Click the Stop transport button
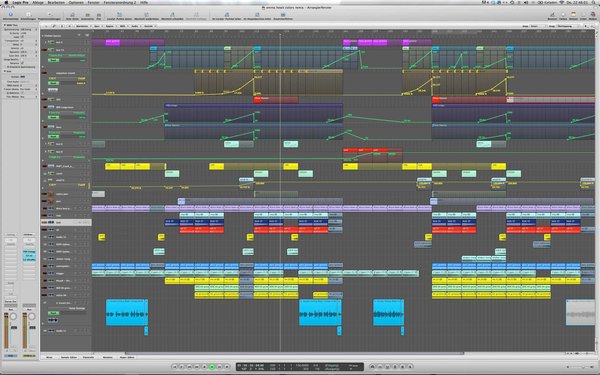 pyautogui.click(x=204, y=367)
